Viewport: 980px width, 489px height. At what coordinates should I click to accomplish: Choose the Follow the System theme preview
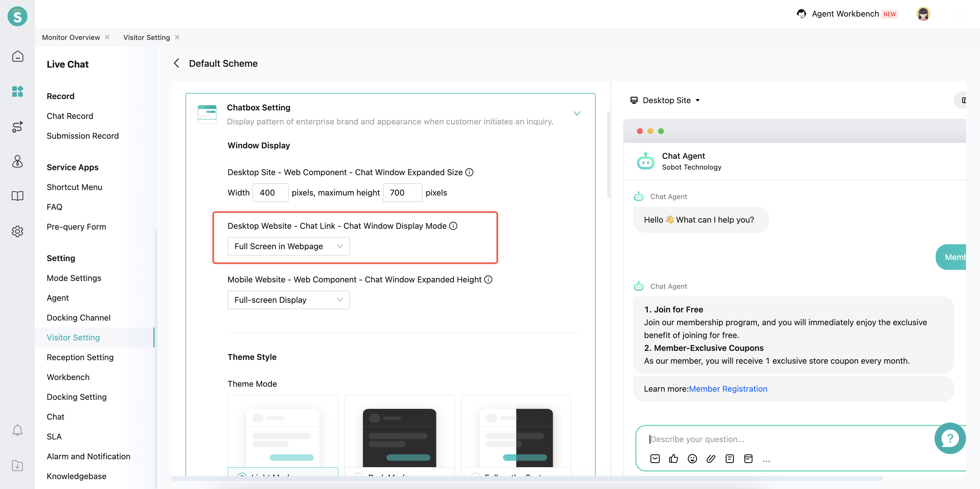516,437
